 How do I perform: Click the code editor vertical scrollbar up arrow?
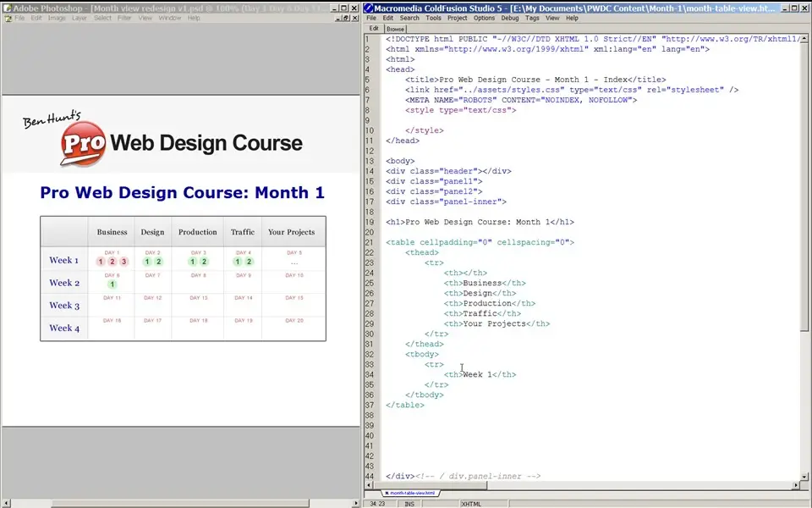click(x=804, y=38)
